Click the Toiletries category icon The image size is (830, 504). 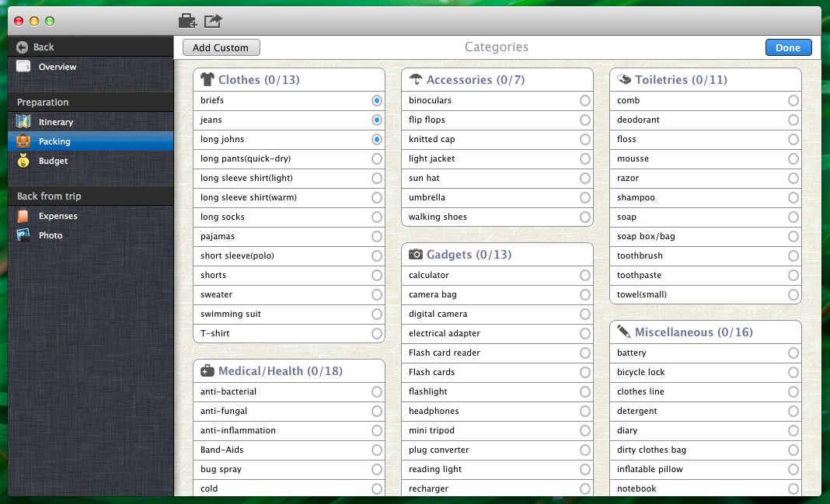(624, 79)
